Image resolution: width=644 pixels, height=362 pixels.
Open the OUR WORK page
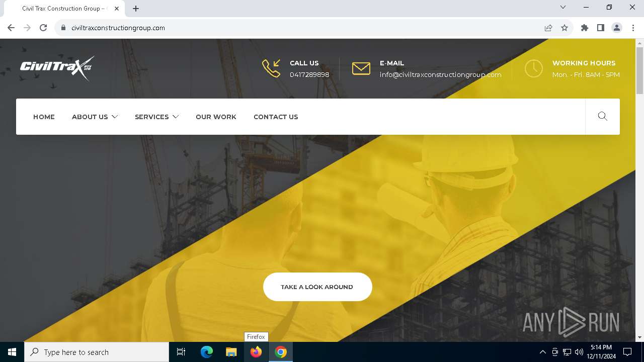point(216,117)
